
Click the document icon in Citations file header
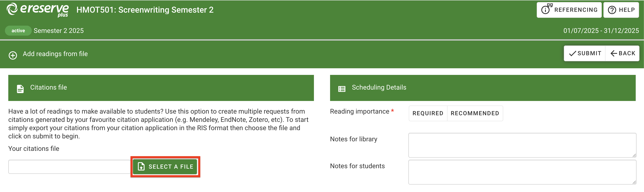click(x=20, y=88)
